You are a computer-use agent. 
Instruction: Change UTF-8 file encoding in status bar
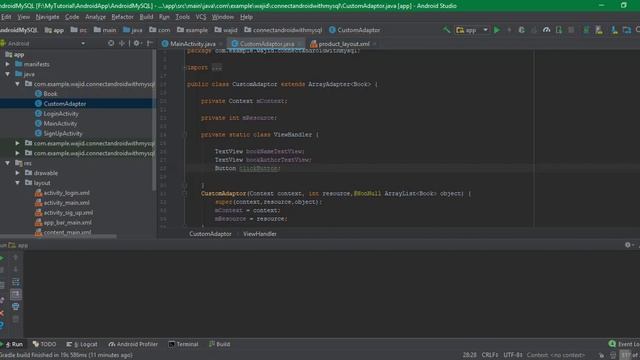tap(513, 355)
